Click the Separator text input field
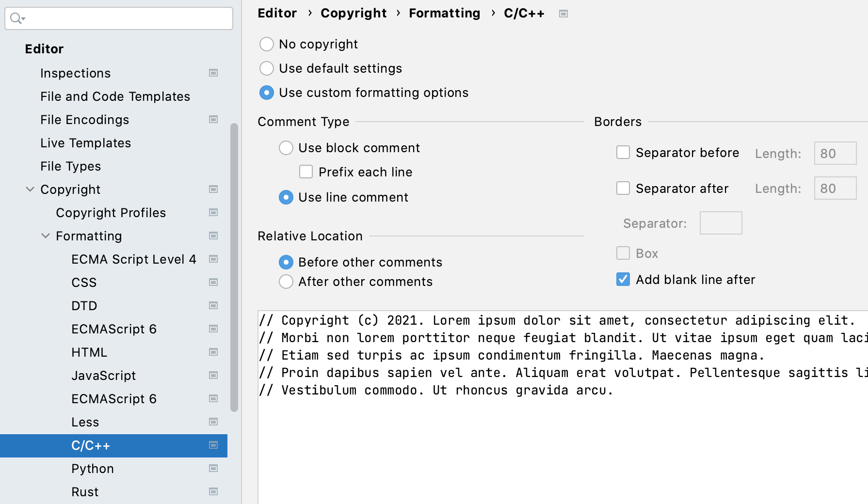Image resolution: width=868 pixels, height=504 pixels. pos(721,223)
